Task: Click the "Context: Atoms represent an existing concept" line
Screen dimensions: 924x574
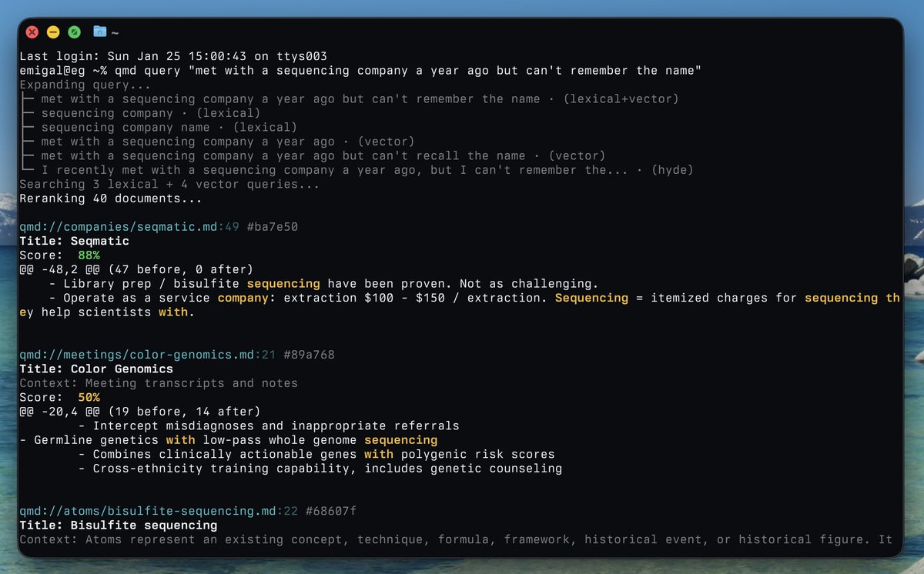Action: coord(456,539)
